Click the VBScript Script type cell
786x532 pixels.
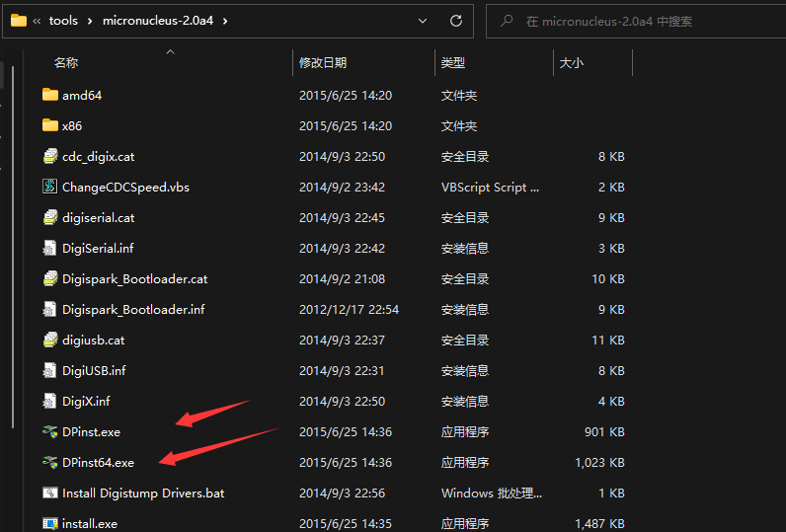point(490,188)
